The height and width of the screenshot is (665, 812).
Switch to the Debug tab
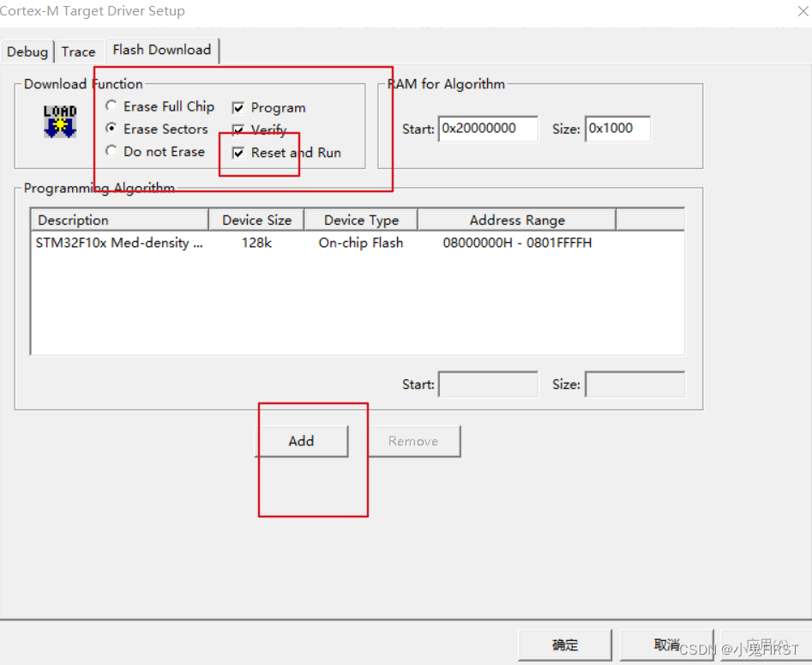[27, 51]
